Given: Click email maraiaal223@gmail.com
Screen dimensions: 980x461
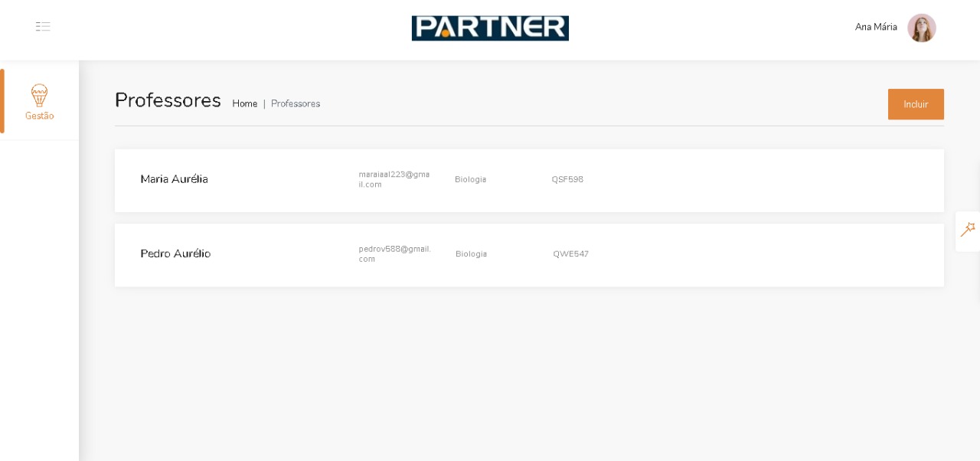Looking at the screenshot, I should coord(394,179).
